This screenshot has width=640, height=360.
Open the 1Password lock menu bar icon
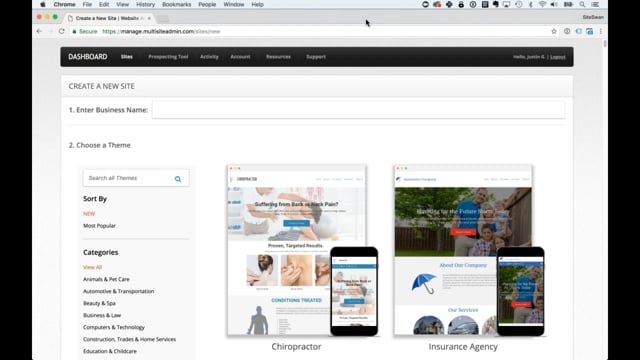pos(461,4)
